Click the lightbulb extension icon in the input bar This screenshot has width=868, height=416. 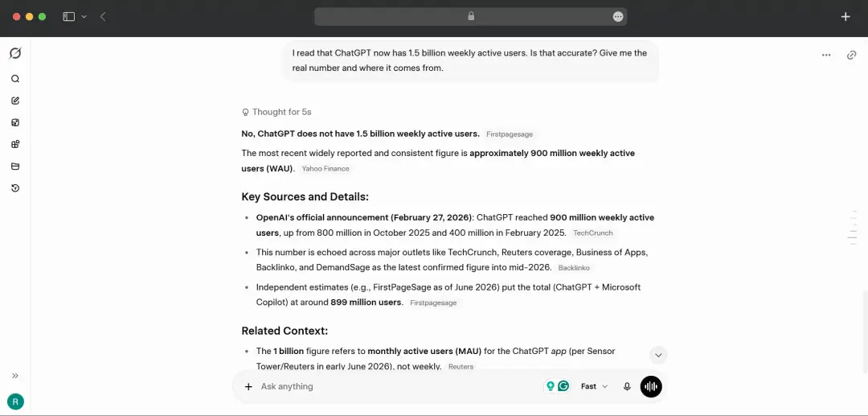tap(551, 386)
